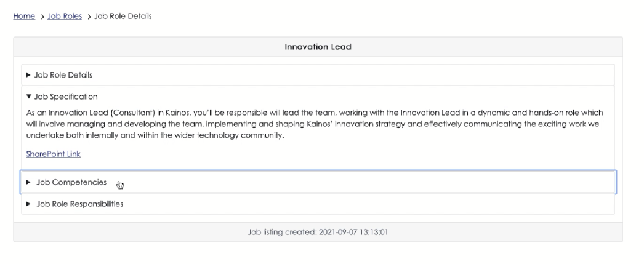Open the Job Role Details section label
This screenshot has height=264, width=644.
click(63, 74)
